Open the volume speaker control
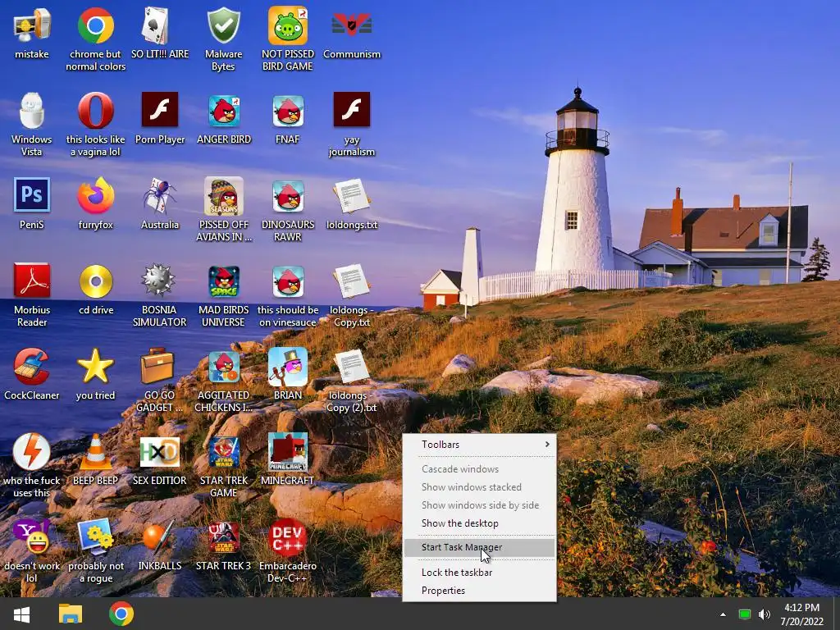840x630 pixels. 765,614
